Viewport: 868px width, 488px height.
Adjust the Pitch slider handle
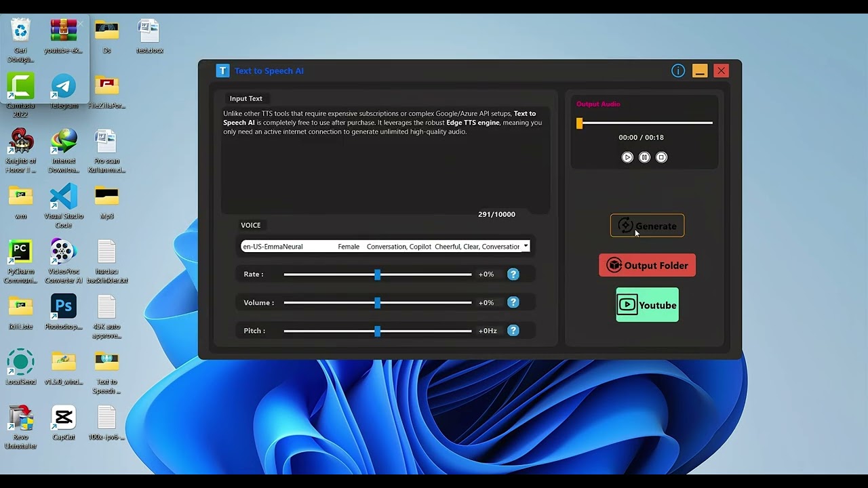tap(378, 331)
